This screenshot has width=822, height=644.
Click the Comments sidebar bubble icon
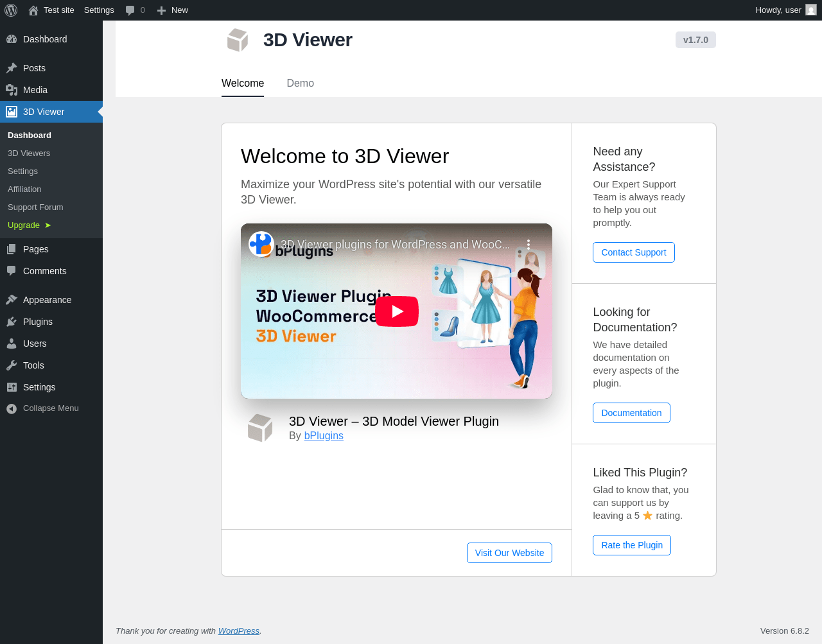pos(12,271)
